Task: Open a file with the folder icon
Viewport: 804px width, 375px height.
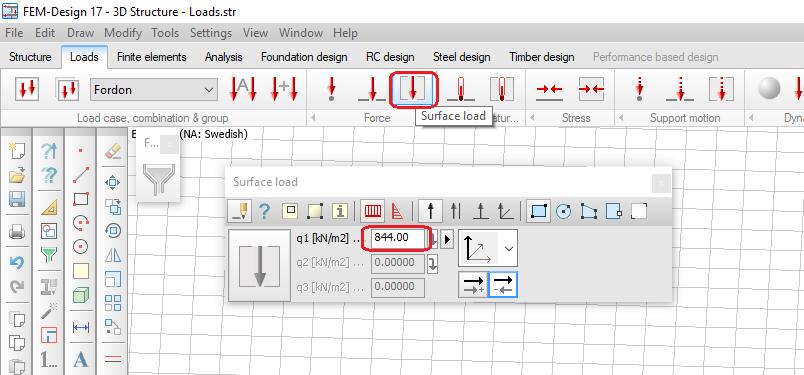Action: pos(17,175)
